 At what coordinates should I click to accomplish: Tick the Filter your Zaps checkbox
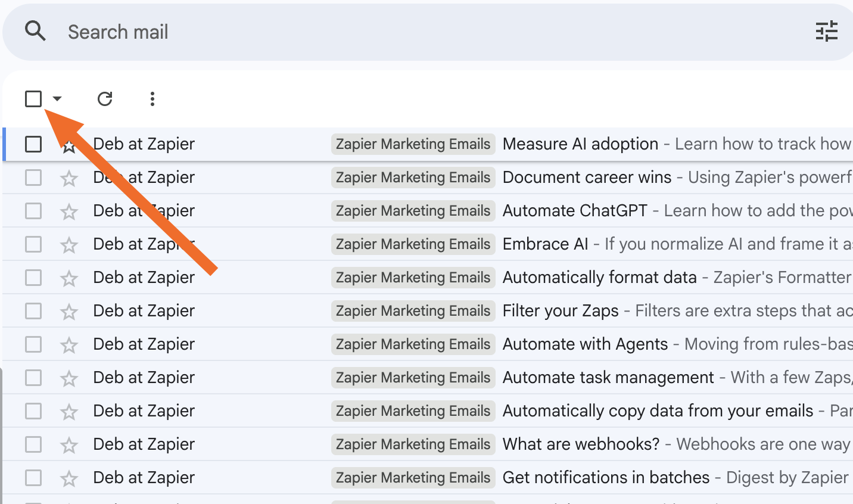click(x=33, y=311)
